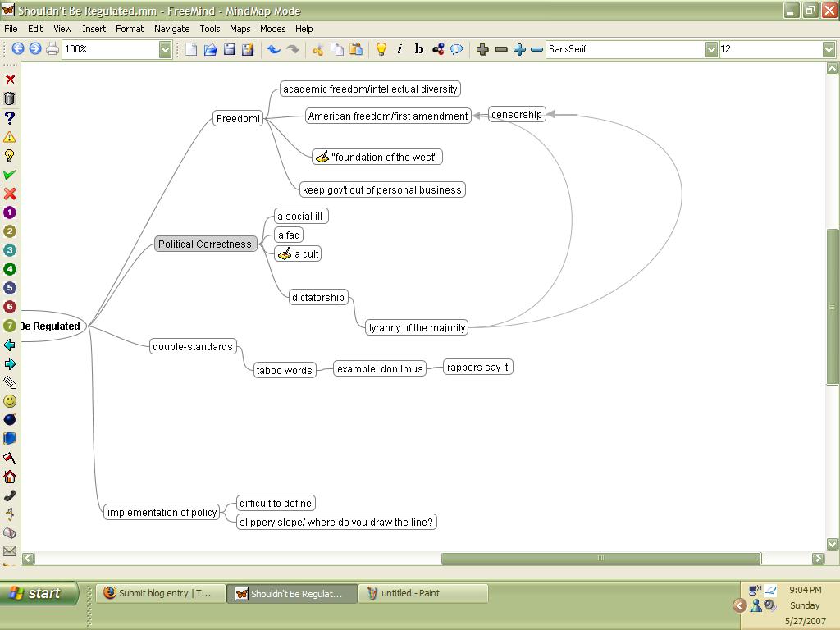Click the Open folder icon in the toolbar
This screenshot has width=840, height=630.
pos(211,50)
